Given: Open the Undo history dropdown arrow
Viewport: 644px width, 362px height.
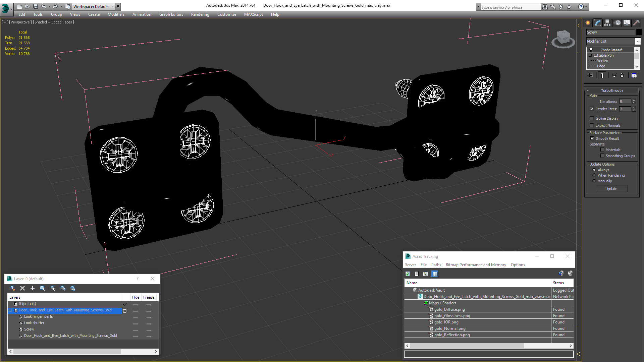Looking at the screenshot, I should point(49,6).
